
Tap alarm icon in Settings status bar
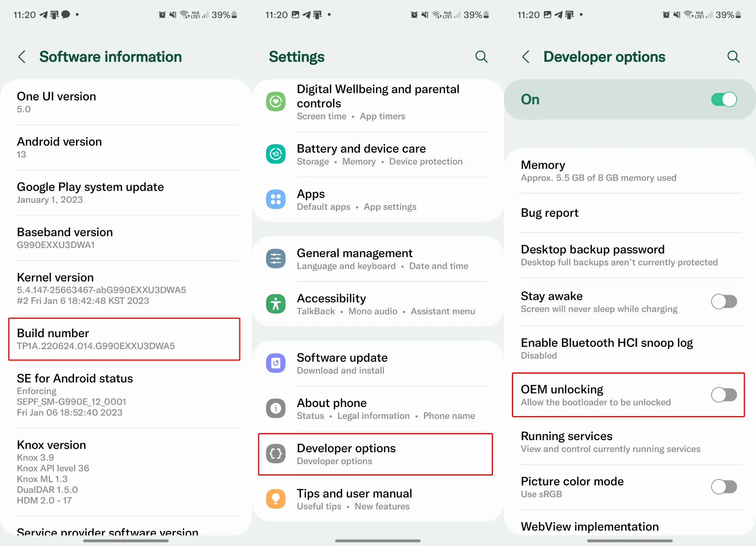tap(414, 15)
